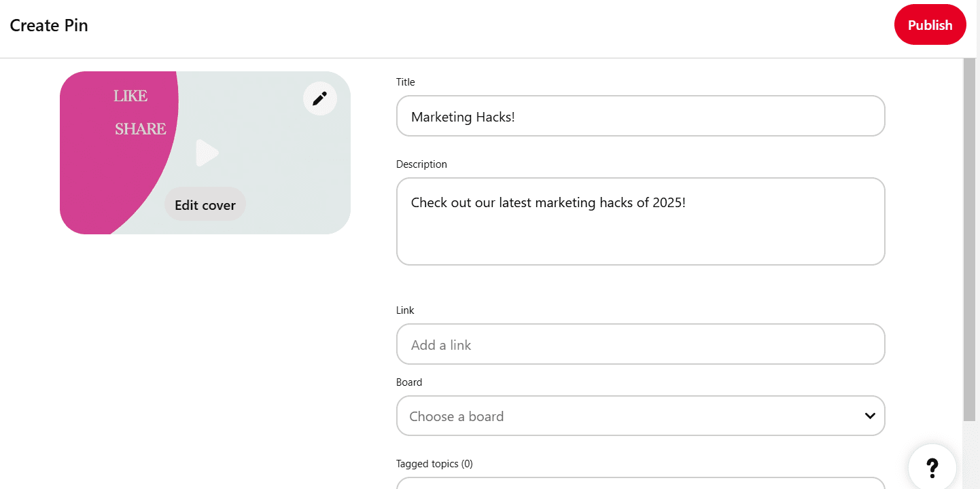Viewport: 980px width, 489px height.
Task: Click the LIKE text in video thumbnail
Action: click(130, 96)
